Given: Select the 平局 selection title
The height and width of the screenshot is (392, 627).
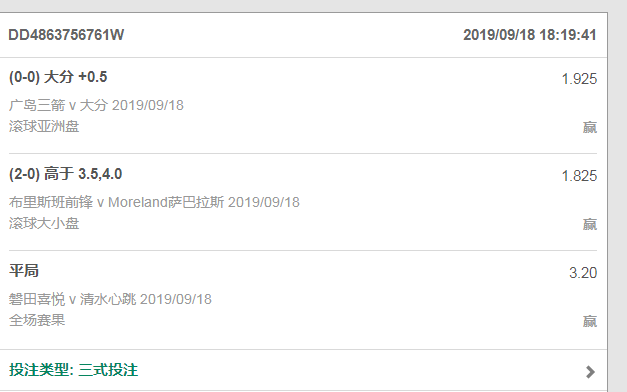Looking at the screenshot, I should (x=24, y=271).
